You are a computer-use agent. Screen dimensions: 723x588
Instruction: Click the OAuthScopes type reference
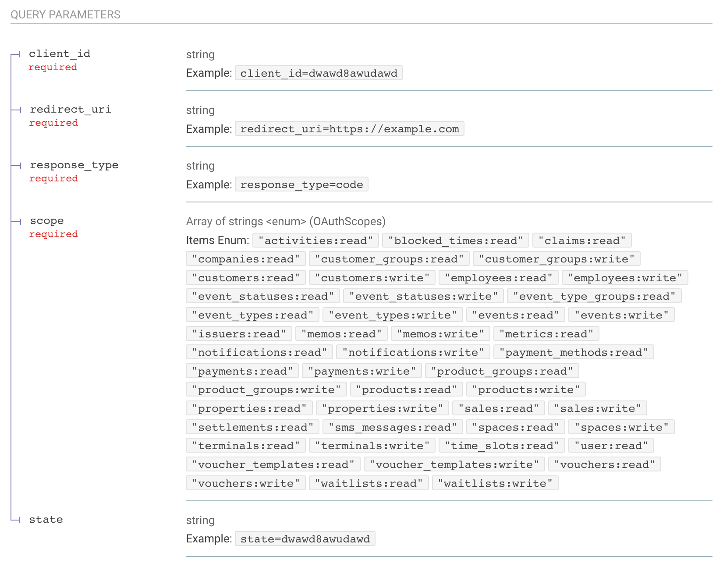pyautogui.click(x=347, y=222)
